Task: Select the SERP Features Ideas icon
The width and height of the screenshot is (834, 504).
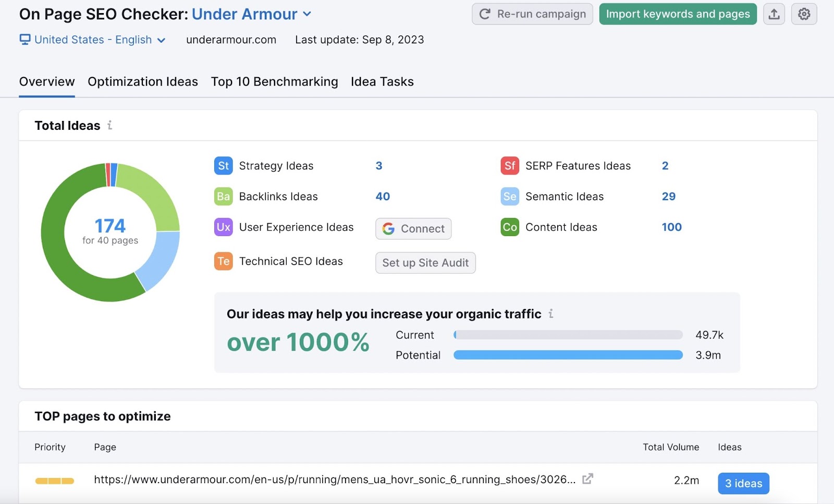Action: (x=510, y=166)
